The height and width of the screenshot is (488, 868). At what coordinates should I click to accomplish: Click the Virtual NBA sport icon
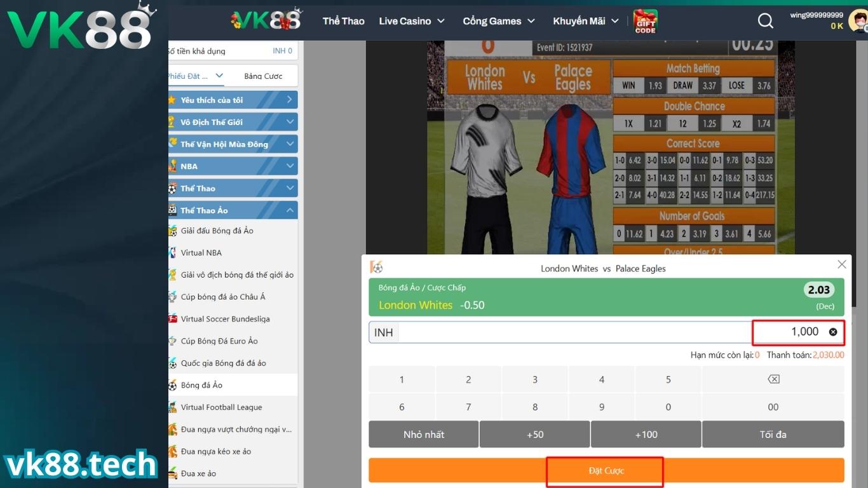click(172, 253)
